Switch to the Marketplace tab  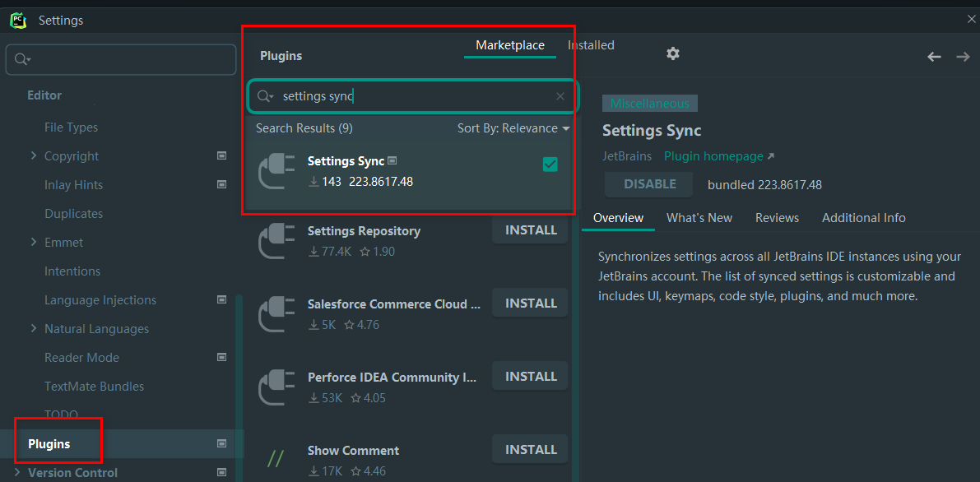[x=510, y=45]
